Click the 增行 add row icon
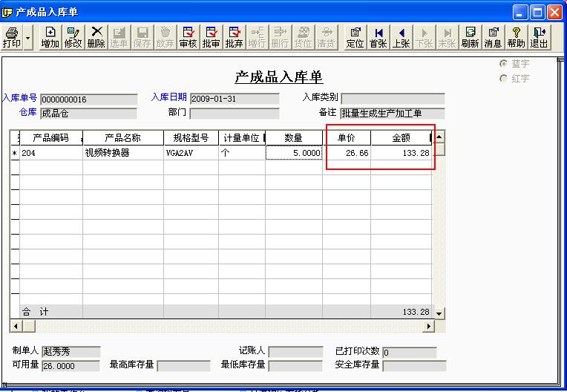567x392 pixels. click(257, 37)
